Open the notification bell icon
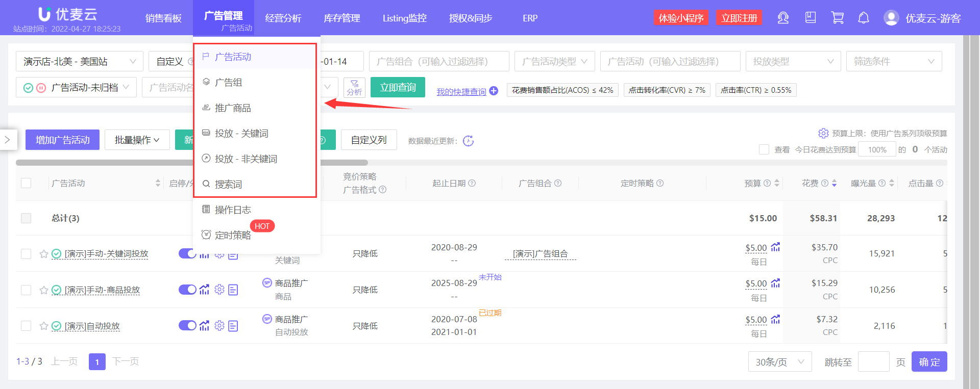The image size is (980, 389). (864, 18)
